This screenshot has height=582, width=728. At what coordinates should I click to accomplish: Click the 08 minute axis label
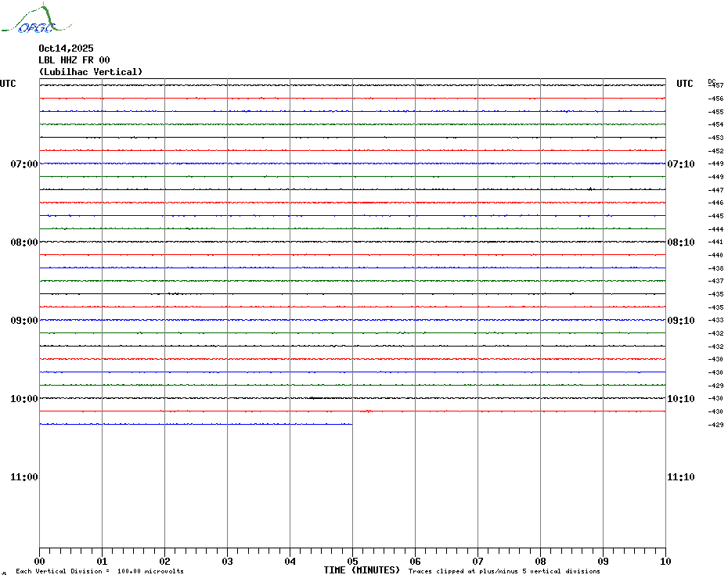coord(540,562)
